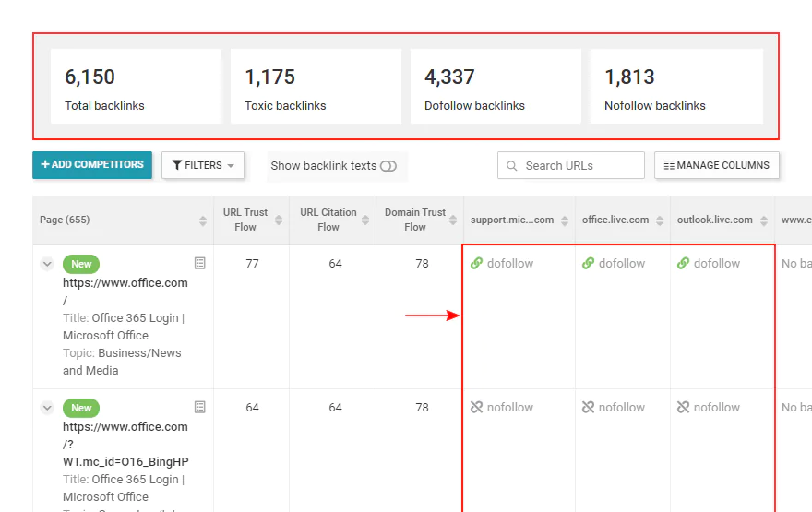This screenshot has height=512, width=812.
Task: Sort by Page column arrows
Action: coord(202,220)
